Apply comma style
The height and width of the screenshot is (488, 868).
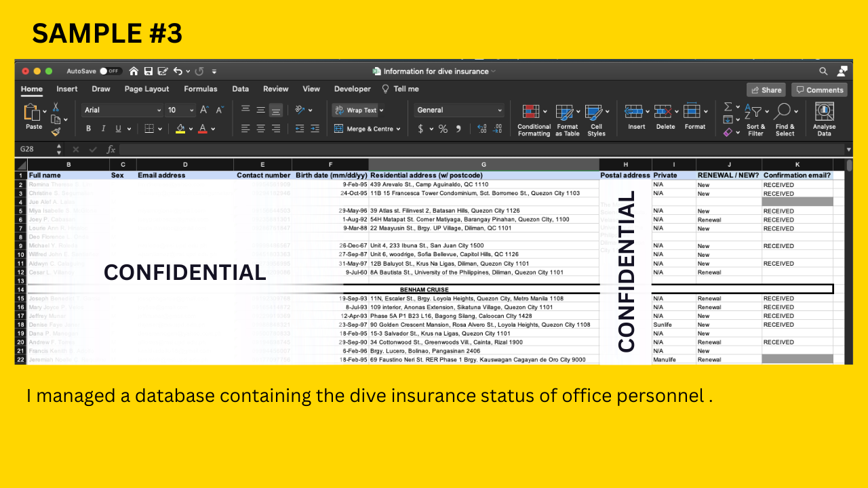coord(458,129)
